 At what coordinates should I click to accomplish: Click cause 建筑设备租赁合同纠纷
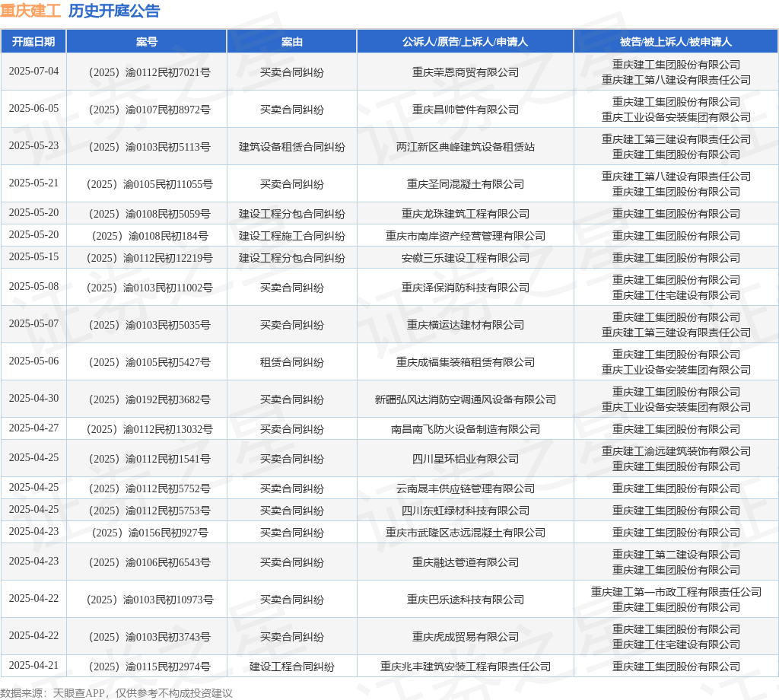pos(291,147)
